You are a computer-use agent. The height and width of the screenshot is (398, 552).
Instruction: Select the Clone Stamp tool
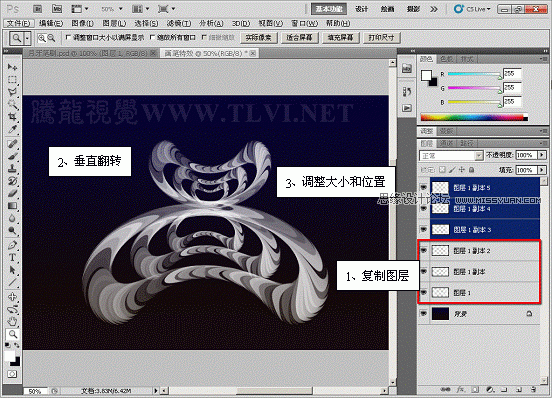click(12, 169)
